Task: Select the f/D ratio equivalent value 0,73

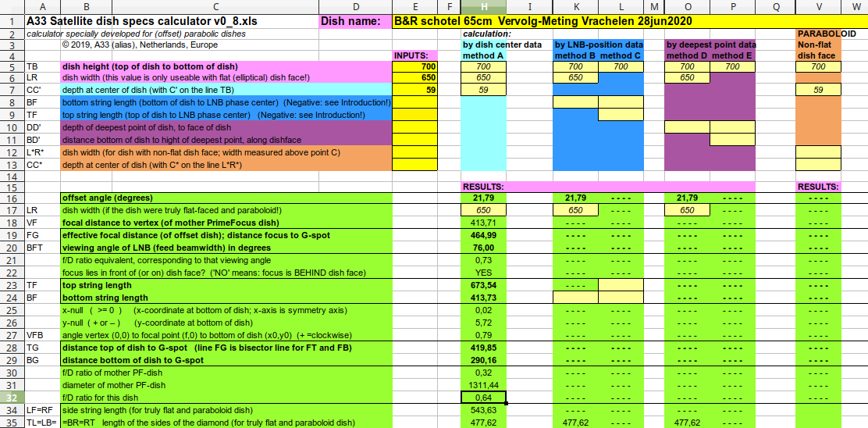Action: 484,259
